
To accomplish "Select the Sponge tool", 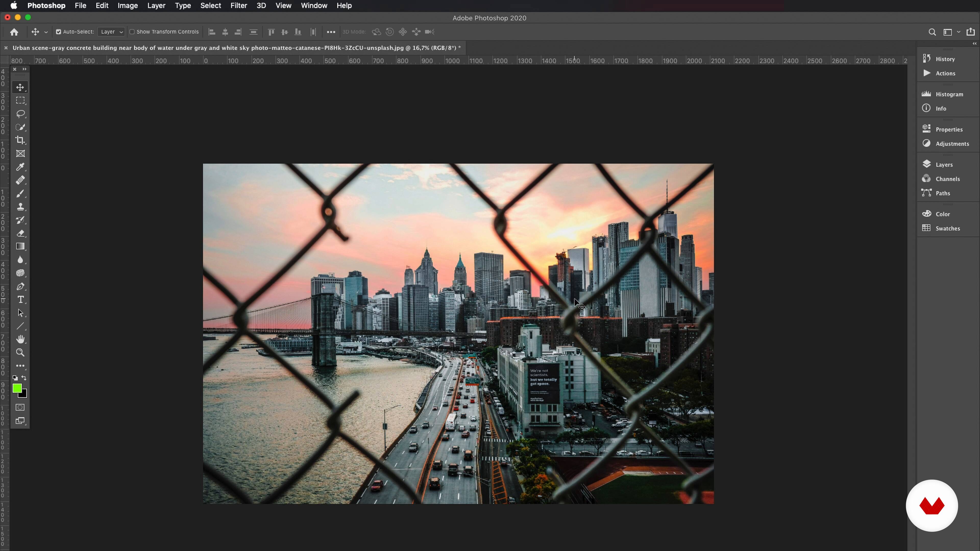I will point(20,273).
